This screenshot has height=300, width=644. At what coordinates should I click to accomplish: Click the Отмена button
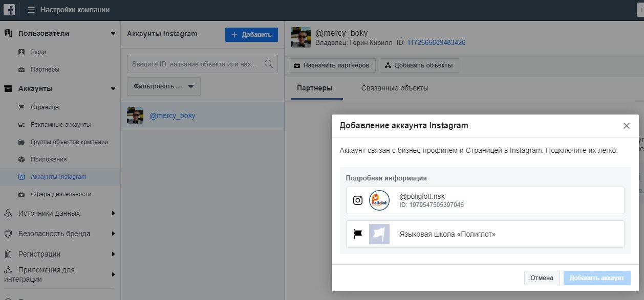(542, 278)
